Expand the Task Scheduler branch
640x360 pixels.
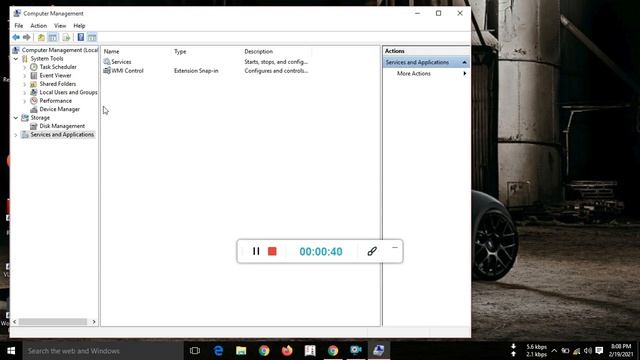click(24, 67)
